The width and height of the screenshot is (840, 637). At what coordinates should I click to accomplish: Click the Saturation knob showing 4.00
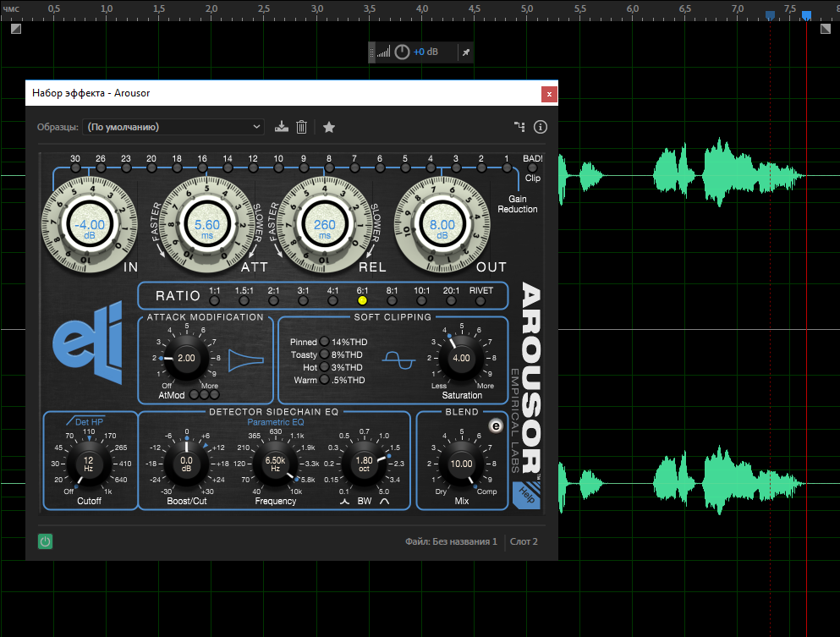pyautogui.click(x=461, y=358)
